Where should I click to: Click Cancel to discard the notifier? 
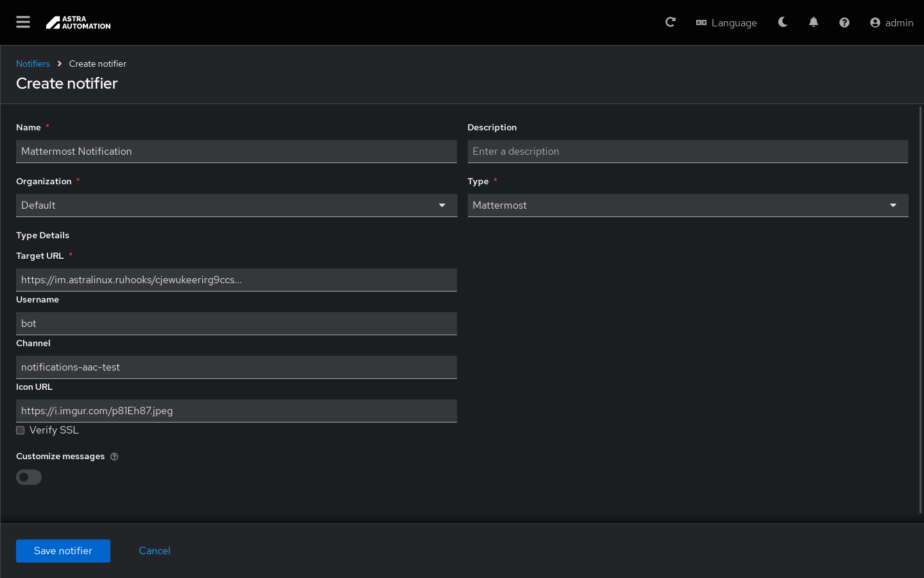(x=155, y=551)
